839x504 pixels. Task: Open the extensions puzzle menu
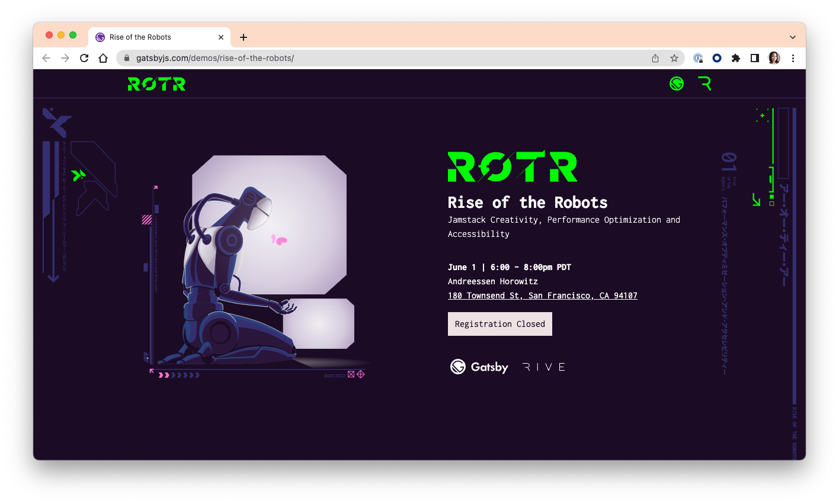tap(736, 58)
